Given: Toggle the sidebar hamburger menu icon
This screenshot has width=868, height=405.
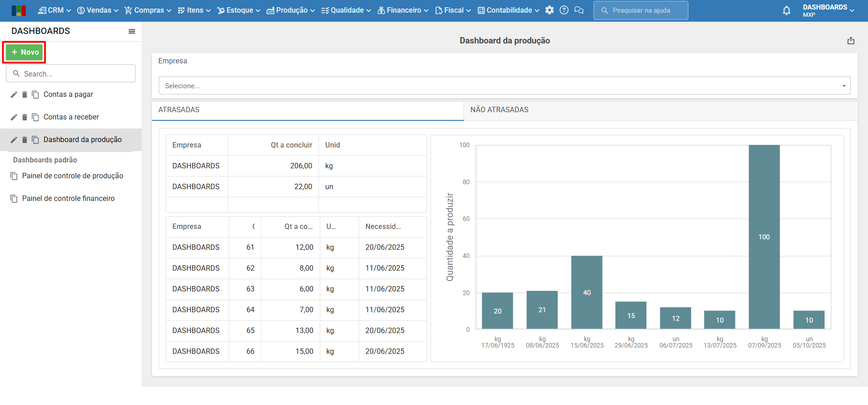Looking at the screenshot, I should point(132,31).
